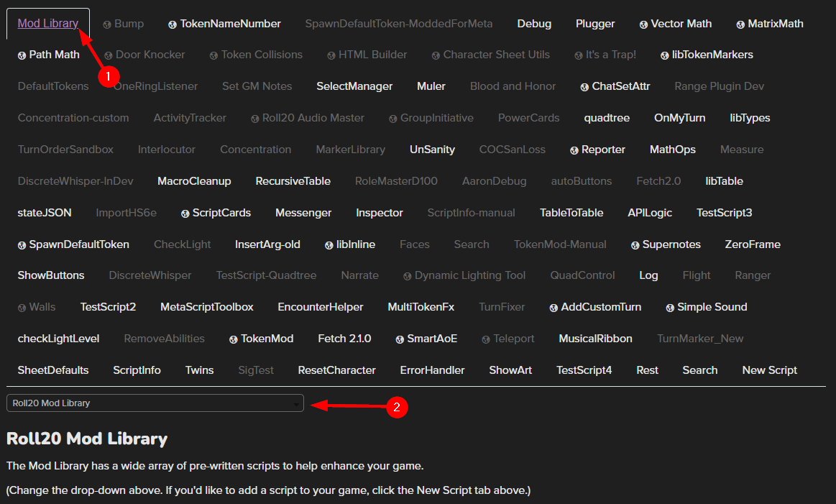Open the MetaScriptToolbox tab
The image size is (836, 504).
(x=207, y=307)
